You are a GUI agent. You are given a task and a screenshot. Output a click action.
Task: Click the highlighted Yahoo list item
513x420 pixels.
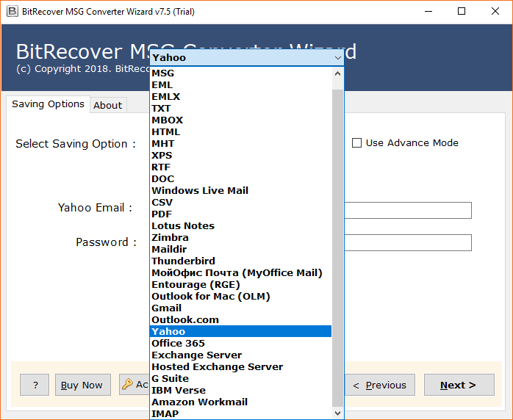(240, 331)
